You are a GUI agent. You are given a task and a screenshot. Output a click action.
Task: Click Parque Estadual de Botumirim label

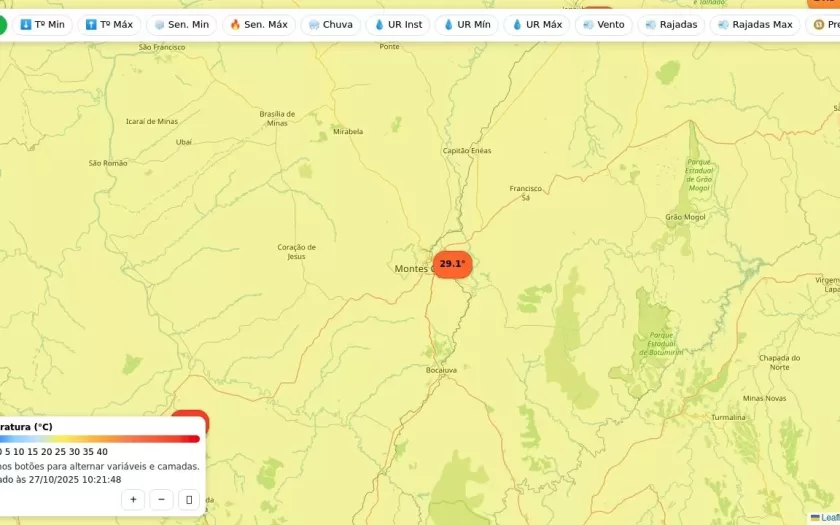661,343
